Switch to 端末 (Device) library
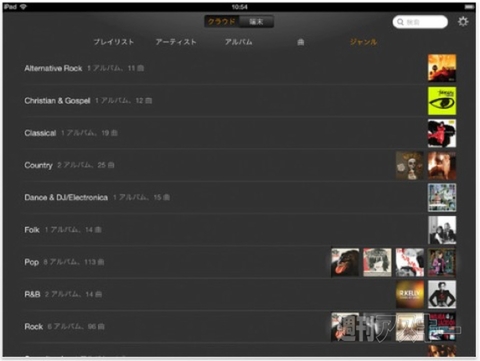Screen dimensions: 480x361 click(x=256, y=22)
